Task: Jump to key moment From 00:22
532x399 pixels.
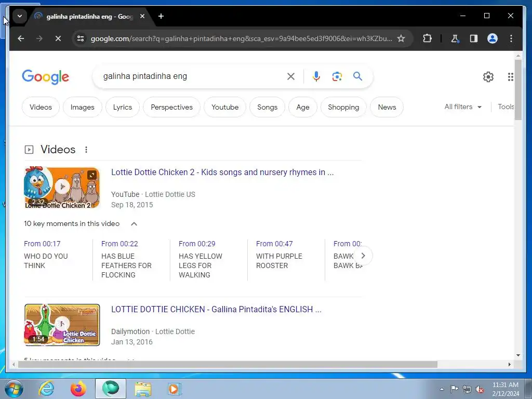Action: [x=119, y=244]
